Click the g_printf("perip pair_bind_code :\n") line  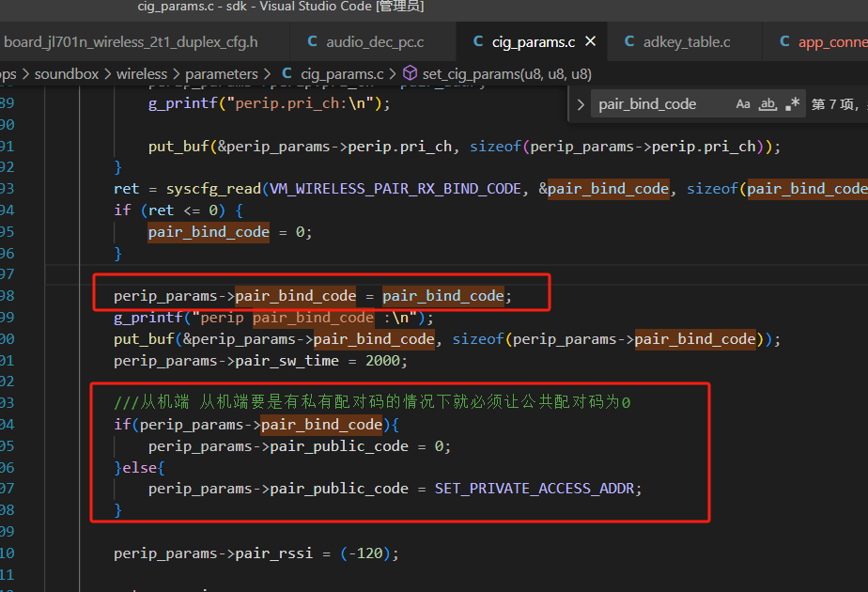(273, 318)
